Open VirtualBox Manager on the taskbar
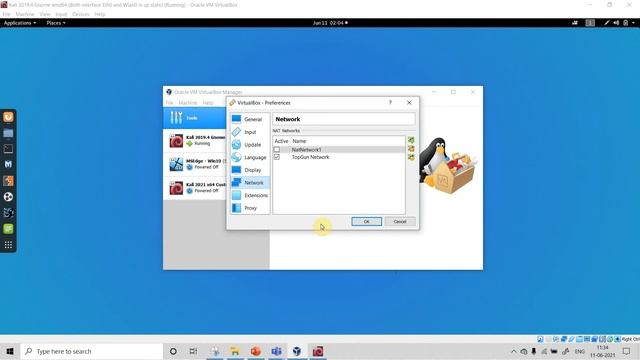This screenshot has width=640, height=360. (x=297, y=351)
